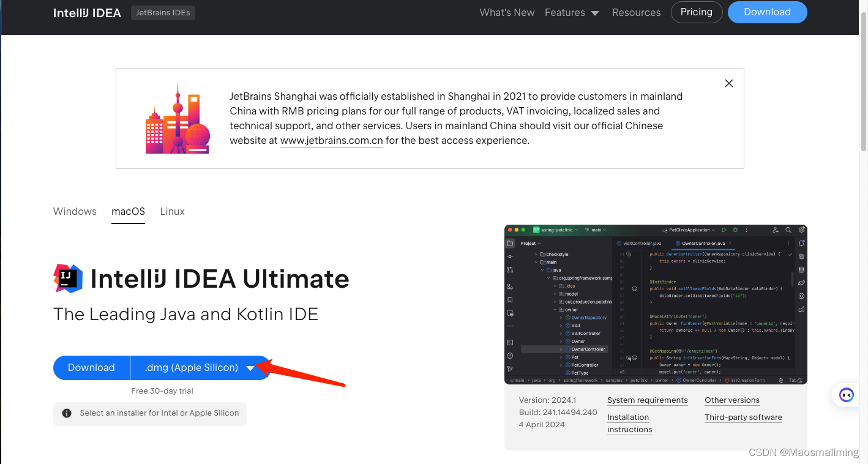Click the header Download button

click(x=767, y=12)
